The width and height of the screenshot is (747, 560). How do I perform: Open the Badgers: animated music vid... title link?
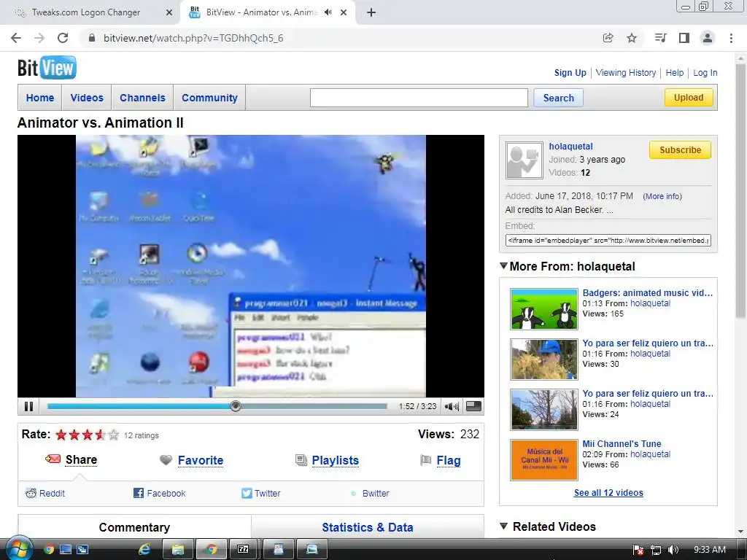click(648, 293)
